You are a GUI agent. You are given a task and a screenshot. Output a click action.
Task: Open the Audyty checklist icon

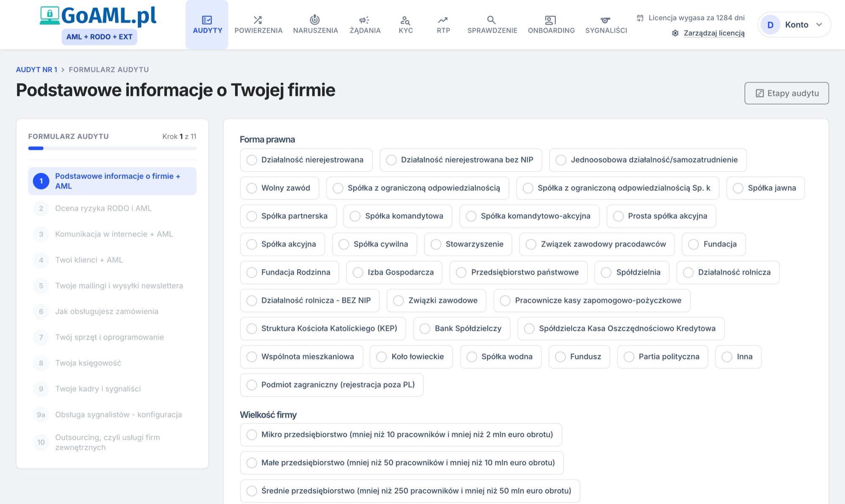click(207, 20)
